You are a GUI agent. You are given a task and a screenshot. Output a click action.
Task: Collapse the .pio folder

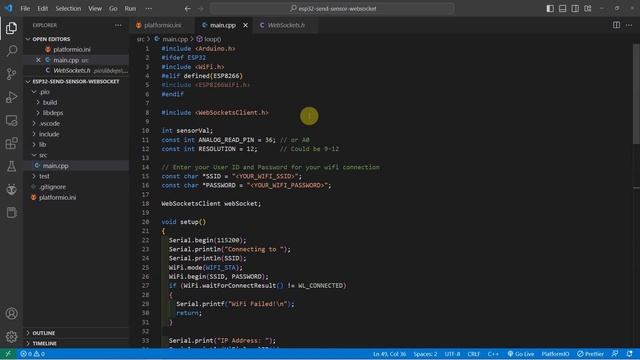pyautogui.click(x=45, y=92)
